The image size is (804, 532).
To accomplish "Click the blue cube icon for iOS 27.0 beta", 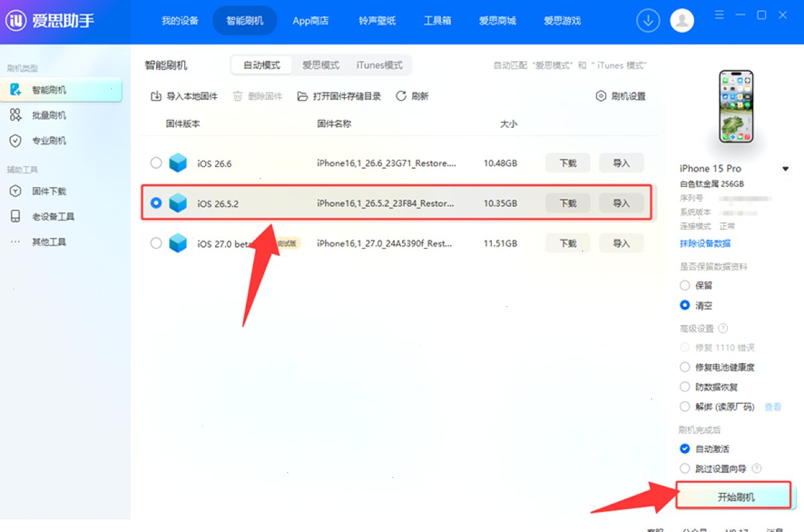I will coord(178,243).
